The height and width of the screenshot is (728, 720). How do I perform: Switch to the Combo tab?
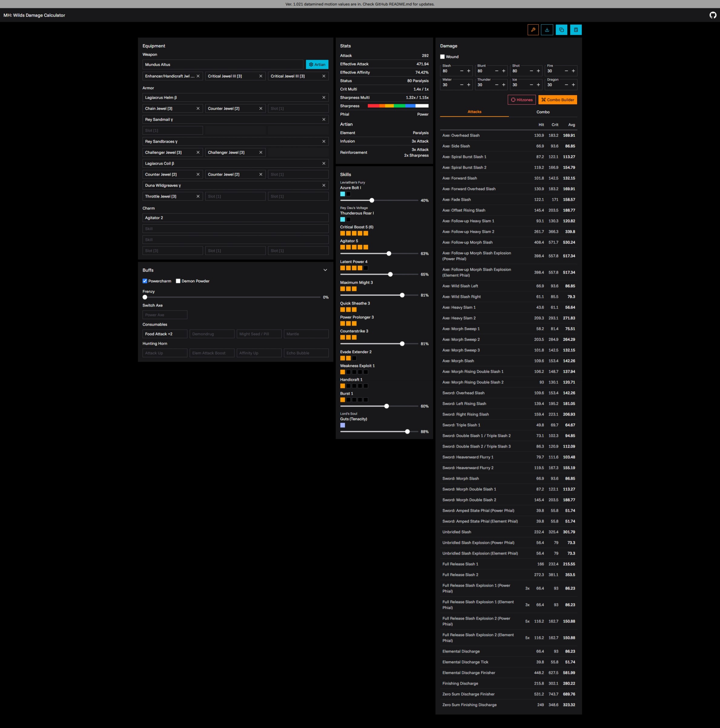pos(543,112)
